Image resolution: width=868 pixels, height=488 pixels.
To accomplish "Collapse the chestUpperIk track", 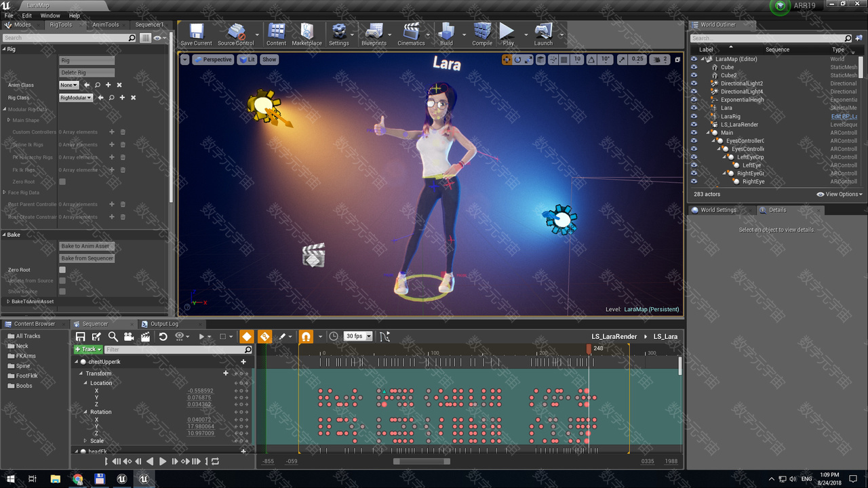I will point(76,362).
